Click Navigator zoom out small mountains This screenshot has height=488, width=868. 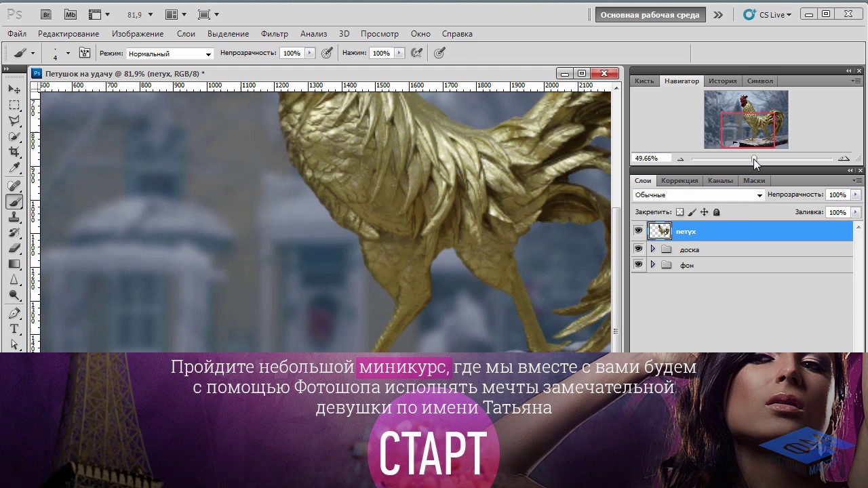(x=680, y=159)
